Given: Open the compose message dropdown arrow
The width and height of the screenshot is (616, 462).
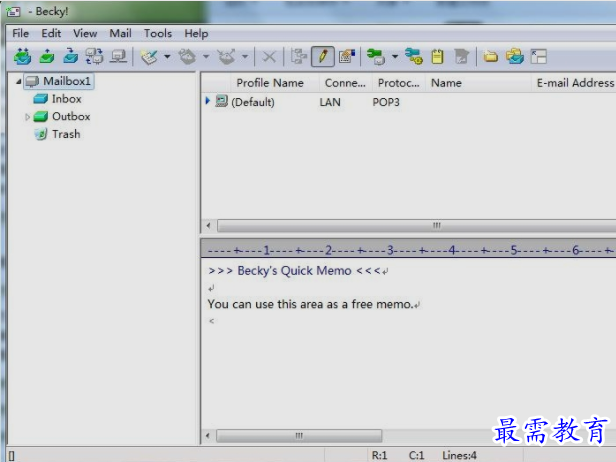Looking at the screenshot, I should pyautogui.click(x=167, y=57).
